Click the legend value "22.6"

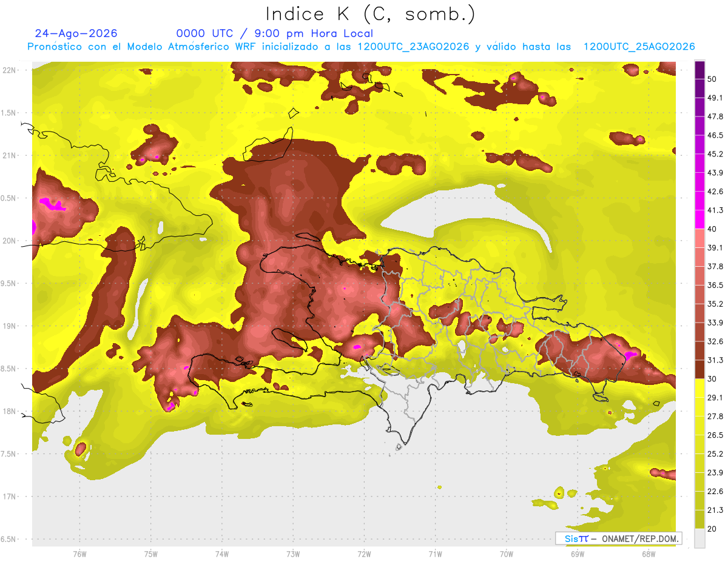716,491
